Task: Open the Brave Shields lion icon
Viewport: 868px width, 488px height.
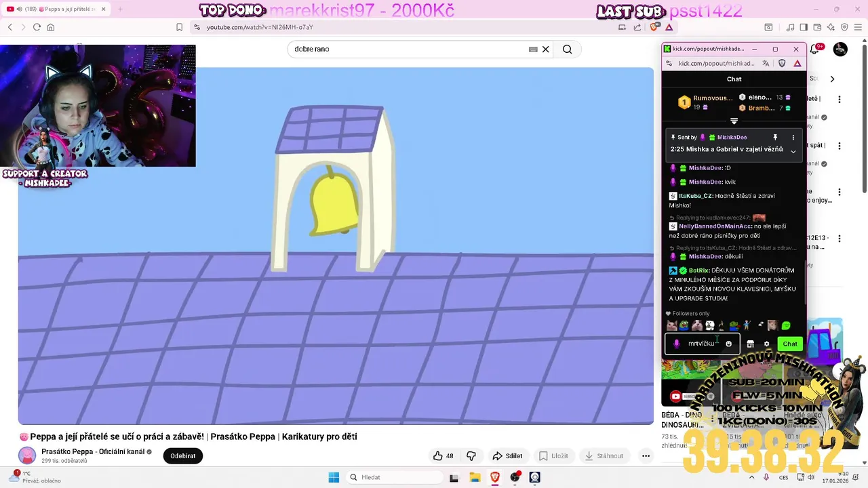Action: pos(654,27)
